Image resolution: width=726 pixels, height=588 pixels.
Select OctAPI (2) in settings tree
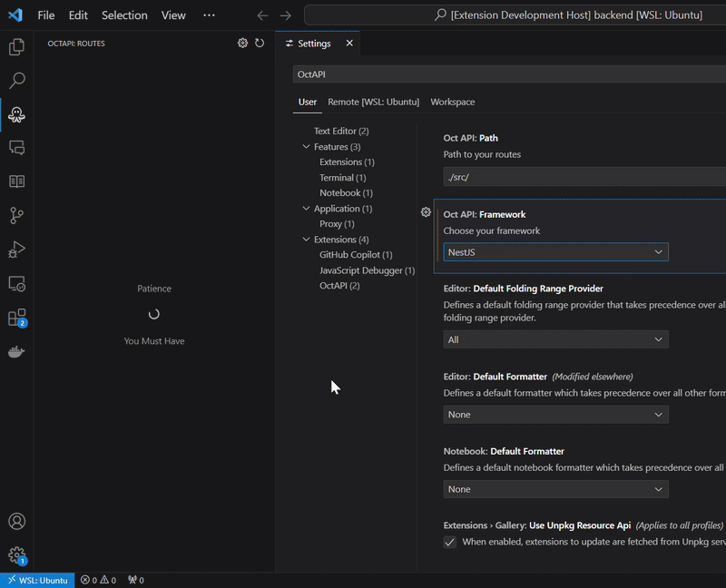pos(339,286)
